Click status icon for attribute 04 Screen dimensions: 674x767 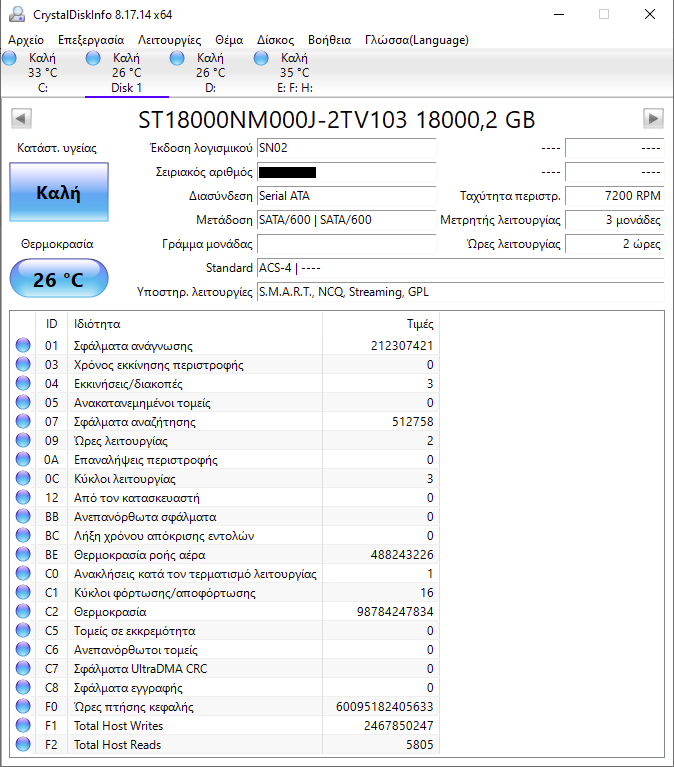23,384
